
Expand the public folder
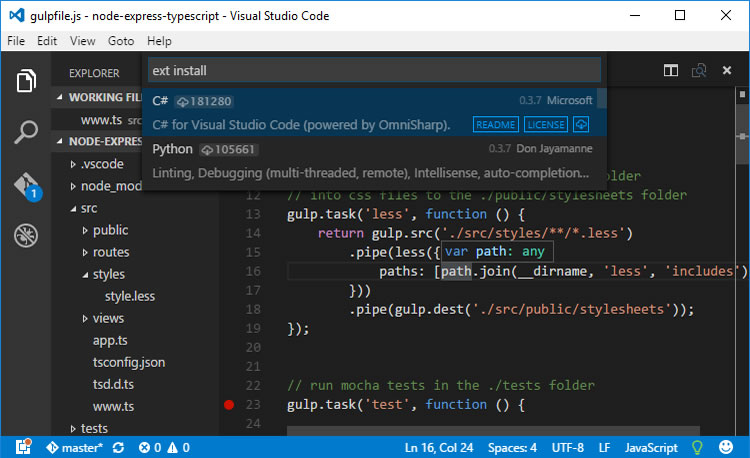[x=85, y=230]
